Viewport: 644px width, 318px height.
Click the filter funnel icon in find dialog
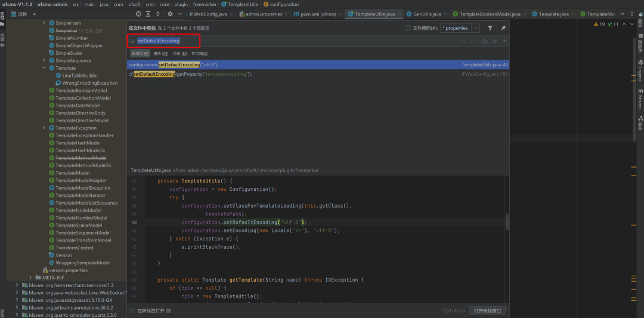(490, 28)
